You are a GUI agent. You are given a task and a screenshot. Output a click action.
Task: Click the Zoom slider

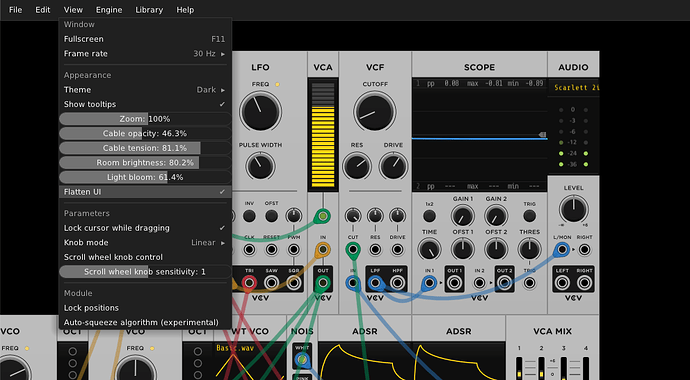click(145, 119)
